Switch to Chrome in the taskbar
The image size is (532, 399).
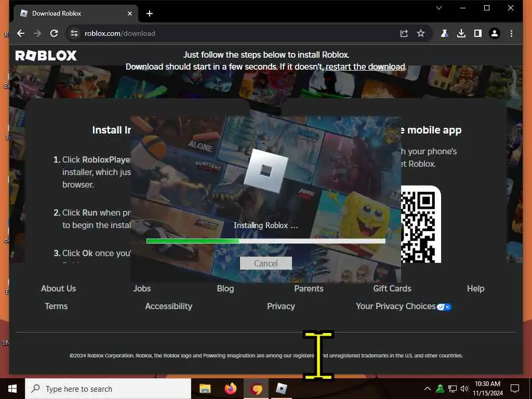[256, 389]
